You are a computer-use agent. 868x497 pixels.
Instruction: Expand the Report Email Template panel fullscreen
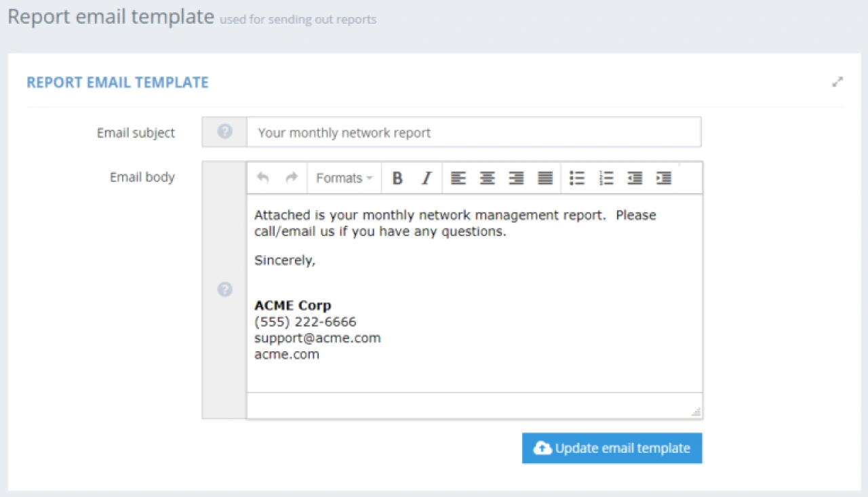[x=837, y=81]
